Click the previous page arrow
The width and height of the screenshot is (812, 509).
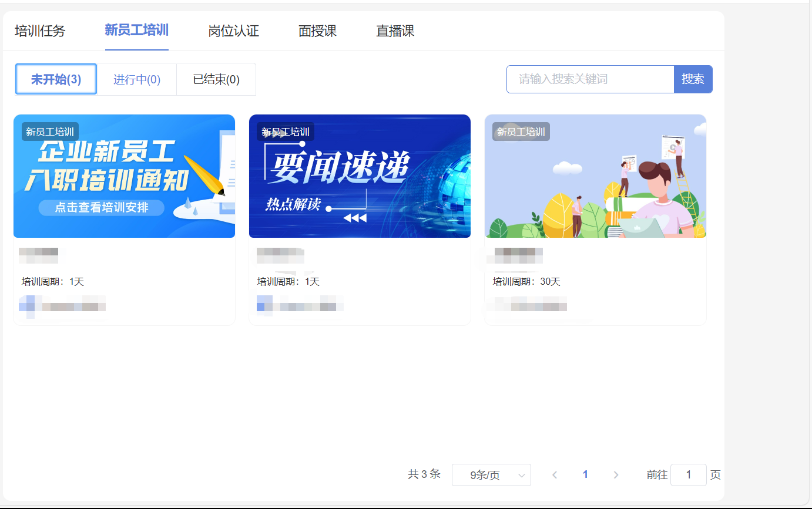(x=555, y=475)
